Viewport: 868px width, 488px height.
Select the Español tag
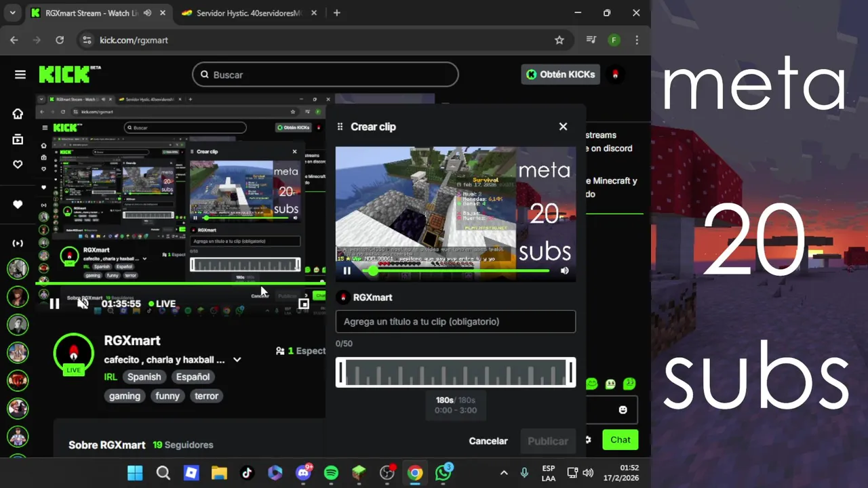(193, 377)
